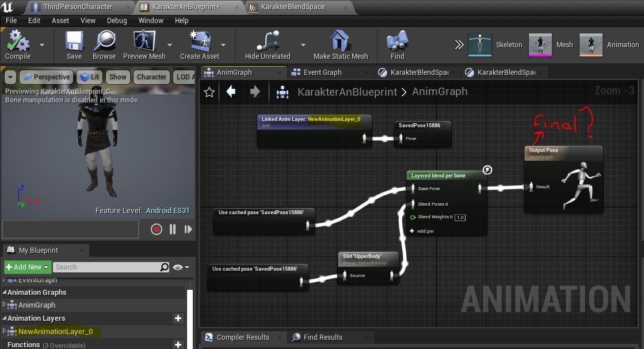The height and width of the screenshot is (349, 644).
Task: Expand the toolbar overflow chevron
Action: click(459, 44)
